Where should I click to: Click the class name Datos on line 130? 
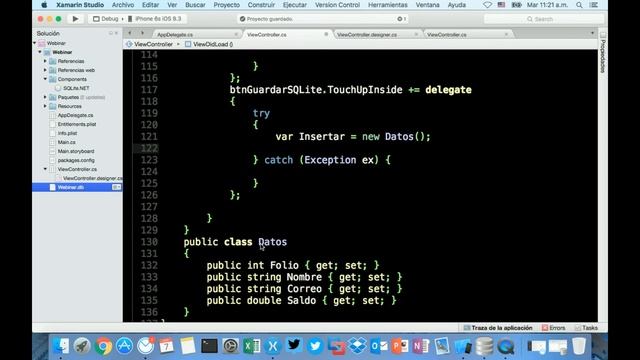click(272, 242)
